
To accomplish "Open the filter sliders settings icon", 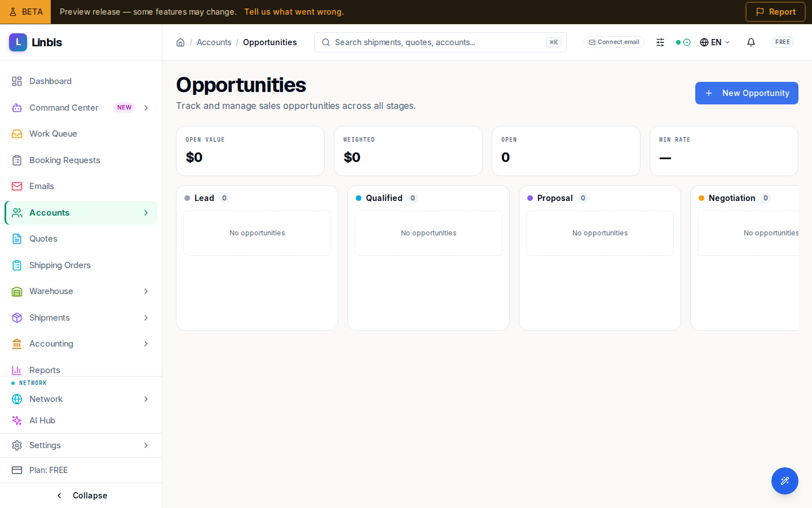I will [x=660, y=42].
